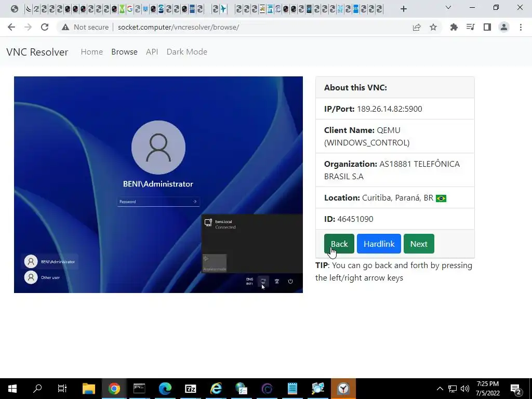The image size is (532, 399).
Task: Click the browser forward arrow
Action: point(28,27)
